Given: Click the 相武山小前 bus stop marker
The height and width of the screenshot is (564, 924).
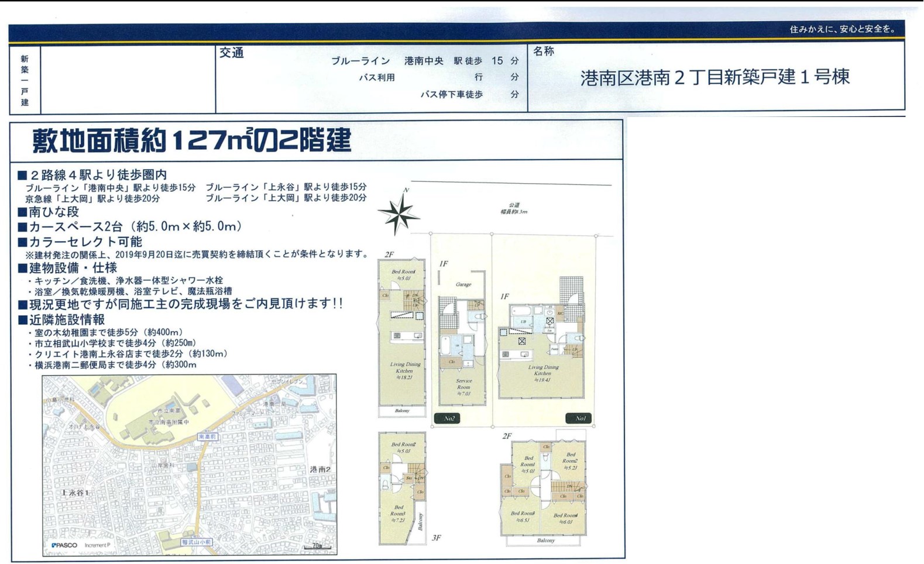Looking at the screenshot, I should tap(197, 542).
